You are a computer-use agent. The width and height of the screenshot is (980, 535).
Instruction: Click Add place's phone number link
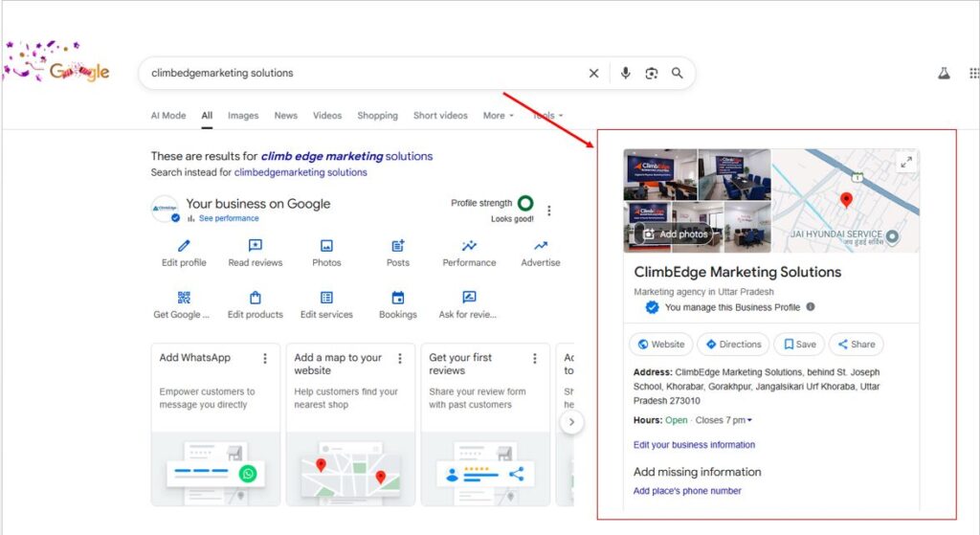tap(687, 491)
